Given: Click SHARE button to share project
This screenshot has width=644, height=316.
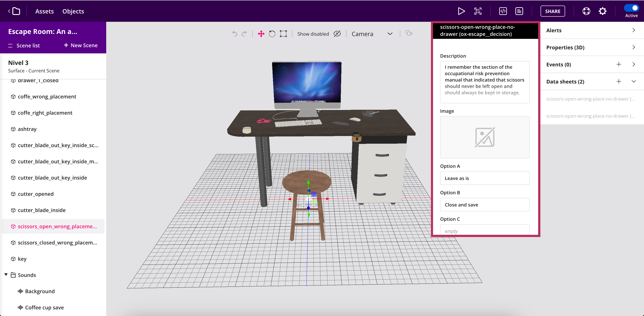Looking at the screenshot, I should [x=552, y=11].
